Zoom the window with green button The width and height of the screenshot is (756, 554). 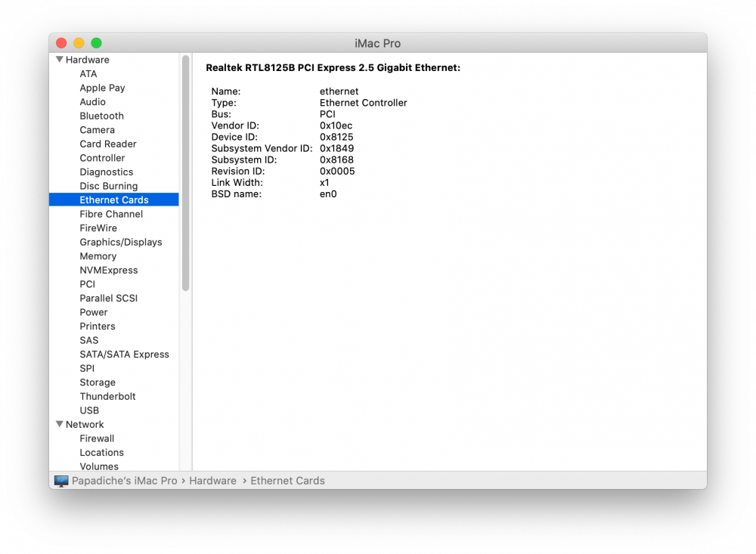(x=97, y=43)
